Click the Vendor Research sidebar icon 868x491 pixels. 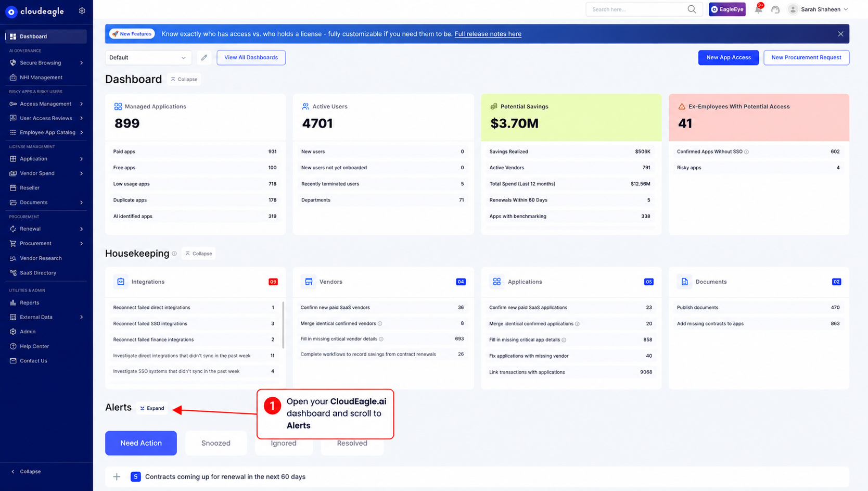click(13, 258)
